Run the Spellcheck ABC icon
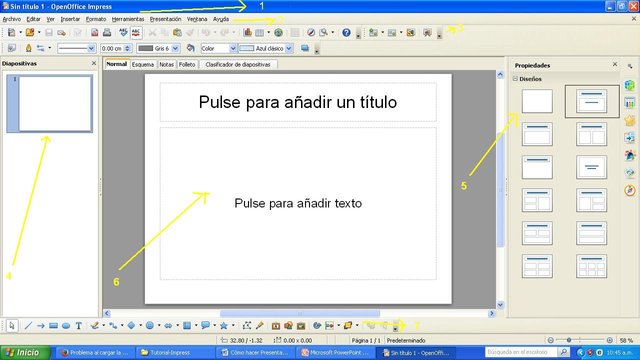 tap(123, 32)
